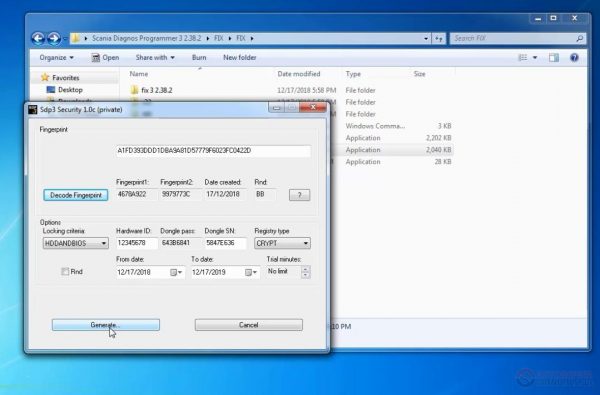Click the Hardware ID field
The height and width of the screenshot is (395, 600).
tap(137, 243)
